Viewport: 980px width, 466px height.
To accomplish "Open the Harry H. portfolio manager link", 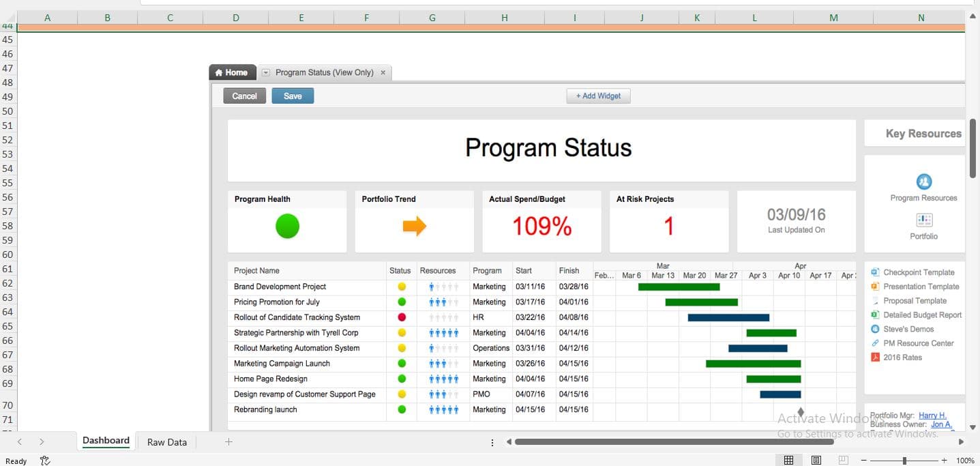I will 932,416.
